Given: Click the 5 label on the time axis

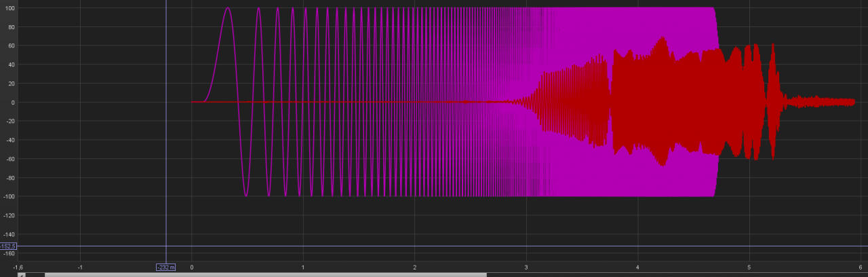Looking at the screenshot, I should click(749, 267).
